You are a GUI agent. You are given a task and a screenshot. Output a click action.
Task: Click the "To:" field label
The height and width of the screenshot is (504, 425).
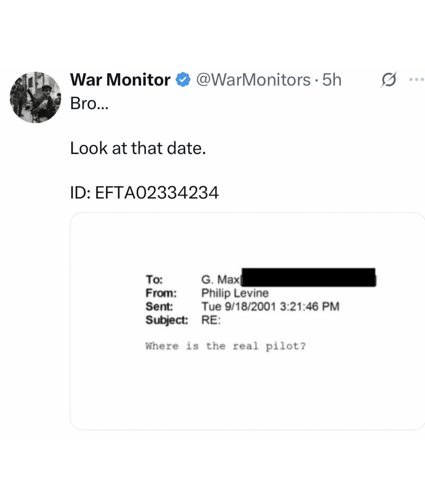coord(154,279)
